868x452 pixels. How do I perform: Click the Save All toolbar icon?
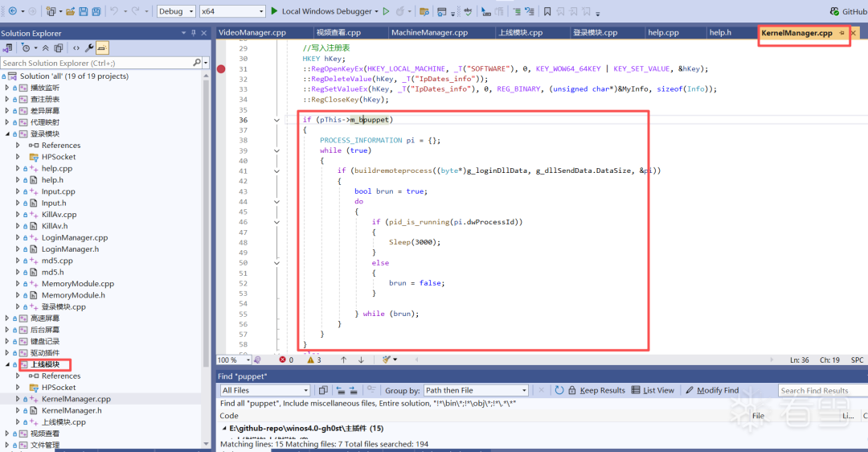[96, 11]
